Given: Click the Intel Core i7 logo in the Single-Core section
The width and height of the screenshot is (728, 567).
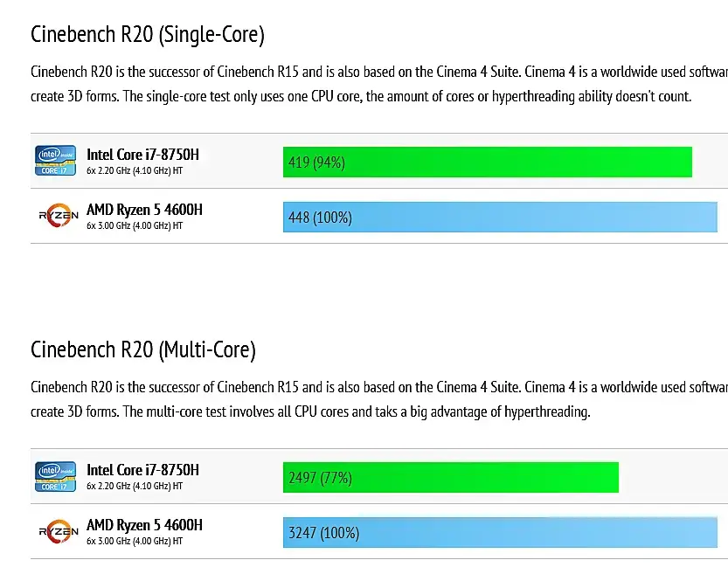Looking at the screenshot, I should 55,161.
